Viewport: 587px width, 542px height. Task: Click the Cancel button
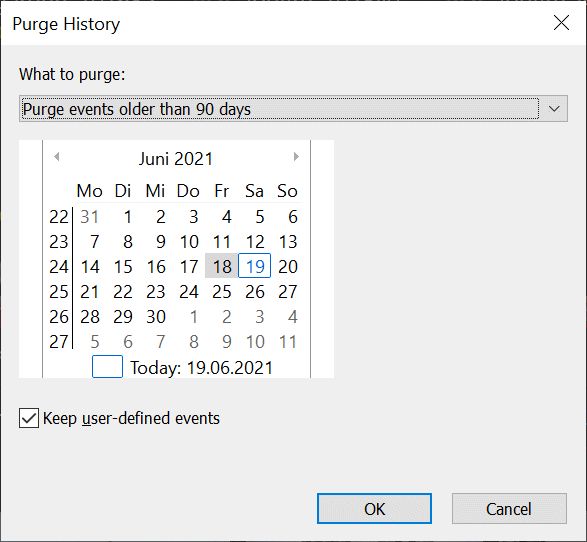pyautogui.click(x=509, y=509)
